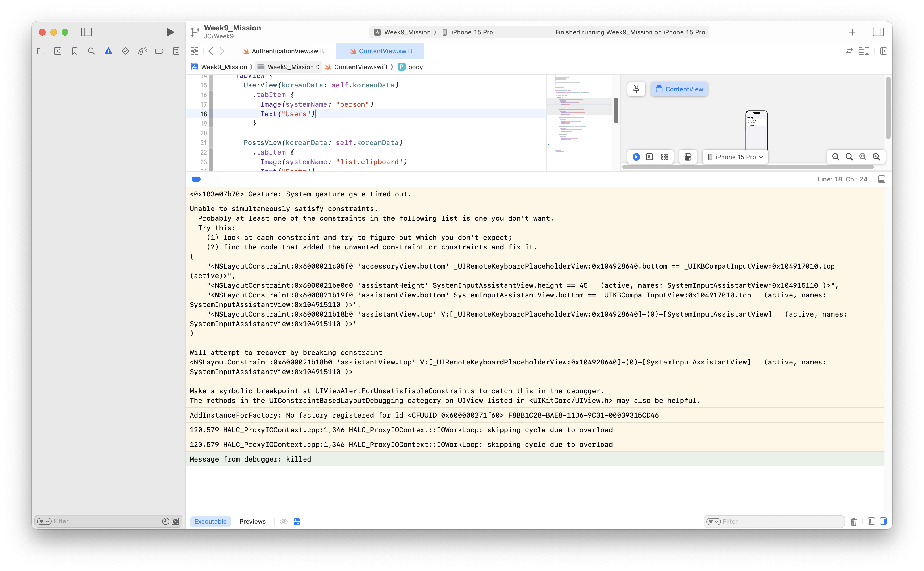Open the Test navigator
Image resolution: width=924 pixels, height=571 pixels.
[125, 51]
